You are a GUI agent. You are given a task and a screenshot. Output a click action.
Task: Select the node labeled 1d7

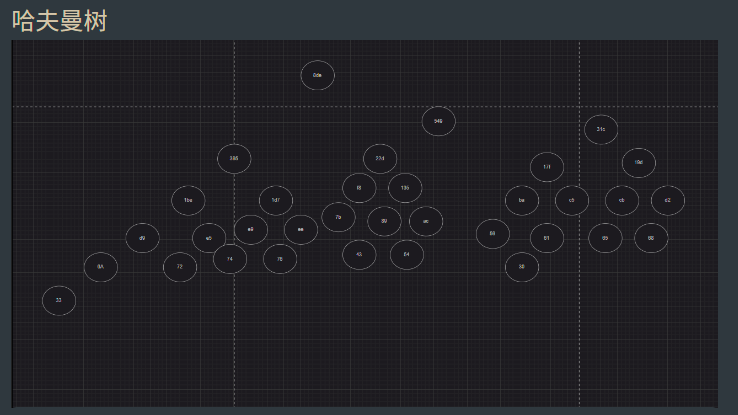pyautogui.click(x=276, y=200)
